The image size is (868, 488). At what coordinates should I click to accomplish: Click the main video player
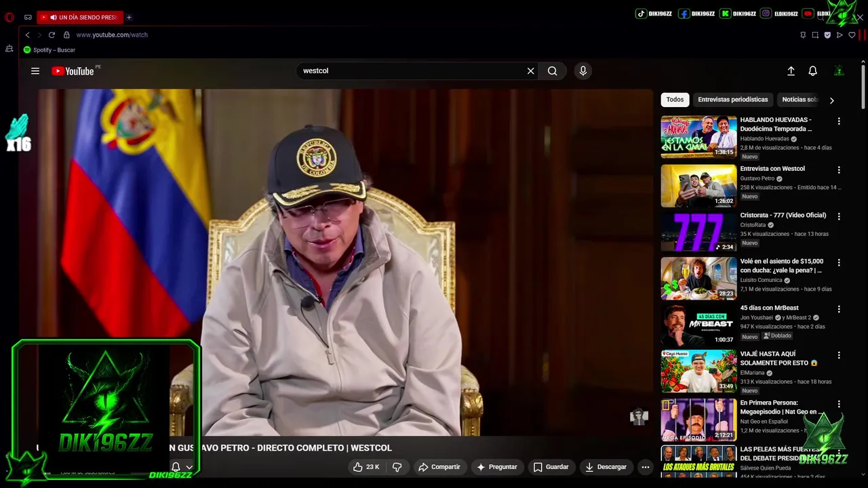345,262
